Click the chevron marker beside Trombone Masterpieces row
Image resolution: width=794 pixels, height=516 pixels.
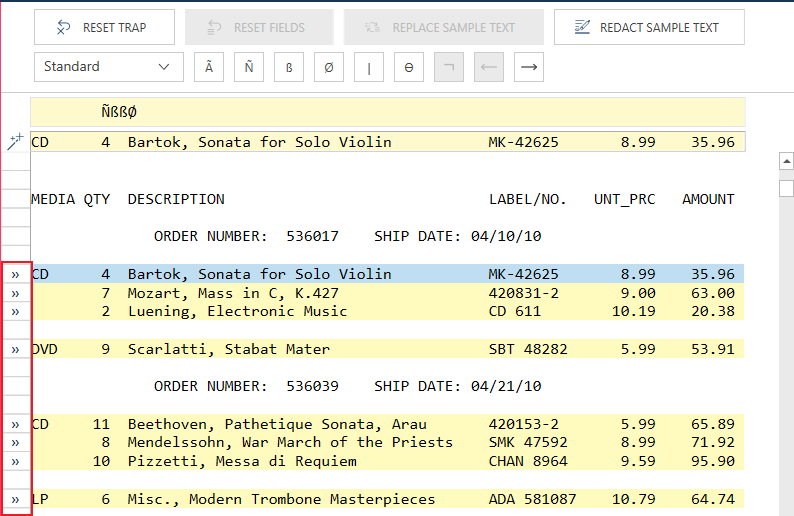[15, 499]
